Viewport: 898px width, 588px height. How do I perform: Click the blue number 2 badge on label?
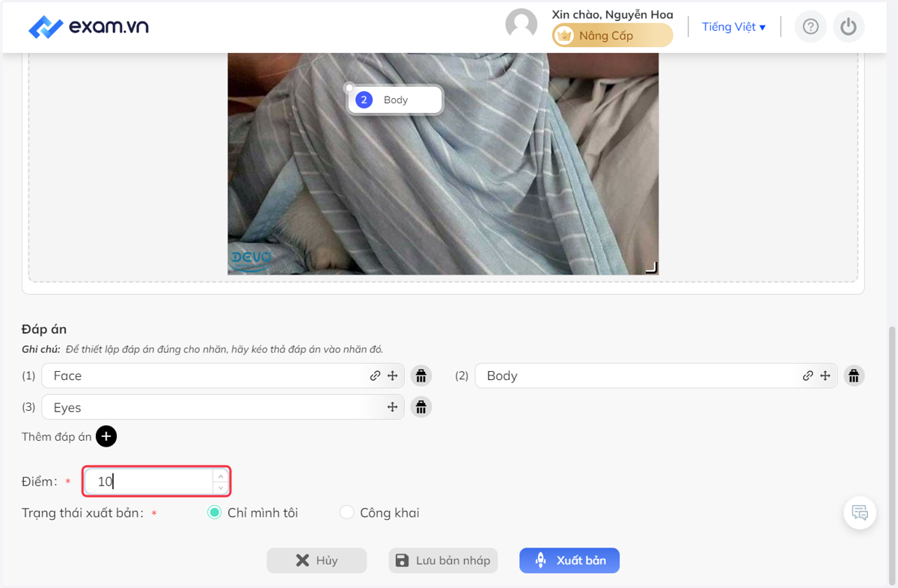coord(364,99)
